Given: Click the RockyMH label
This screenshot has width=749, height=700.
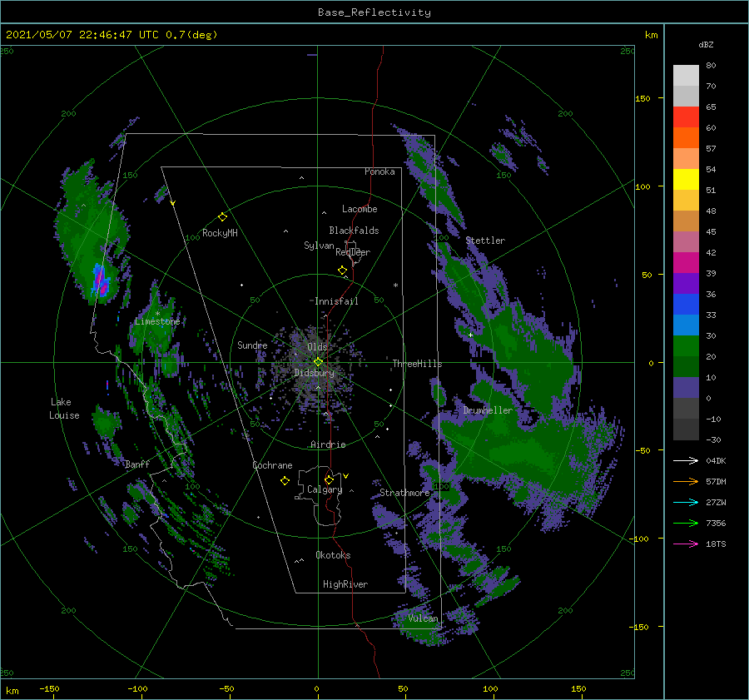Looking at the screenshot, I should (220, 233).
